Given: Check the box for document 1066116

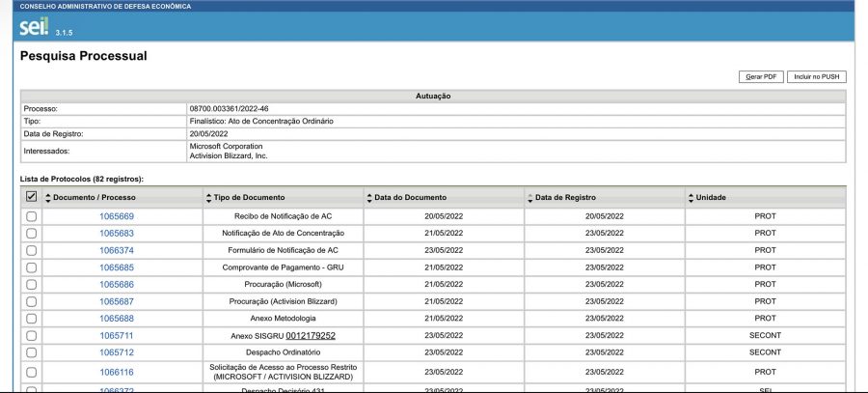Looking at the screenshot, I should pyautogui.click(x=32, y=372).
